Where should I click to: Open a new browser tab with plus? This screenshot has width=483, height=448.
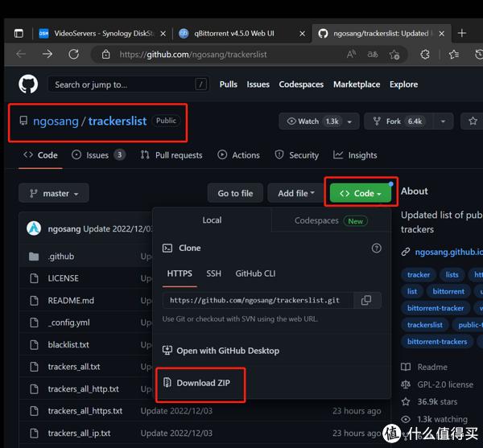462,33
